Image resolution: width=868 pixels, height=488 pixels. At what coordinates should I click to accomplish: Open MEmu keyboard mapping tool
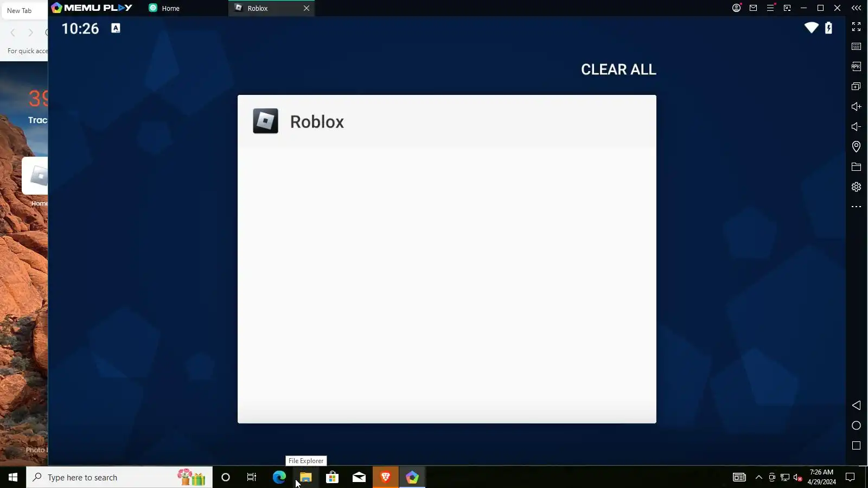pos(856,47)
